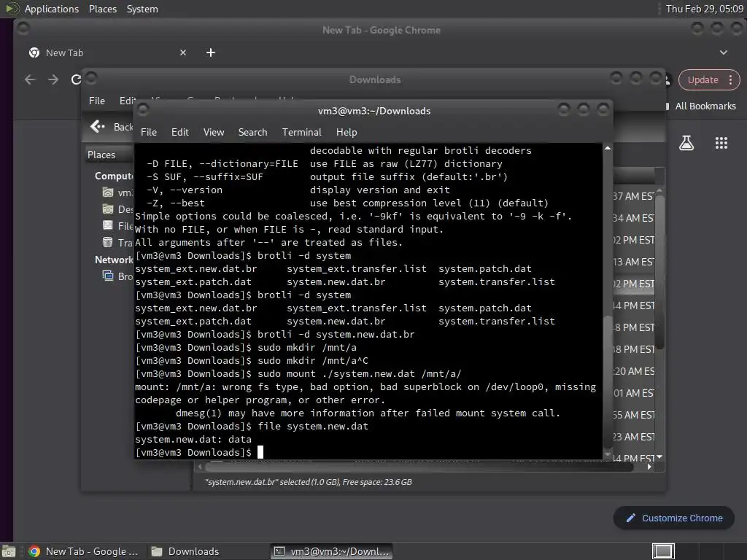The image size is (747, 560).
Task: Open the File menu of Downloads window
Action: (97, 101)
